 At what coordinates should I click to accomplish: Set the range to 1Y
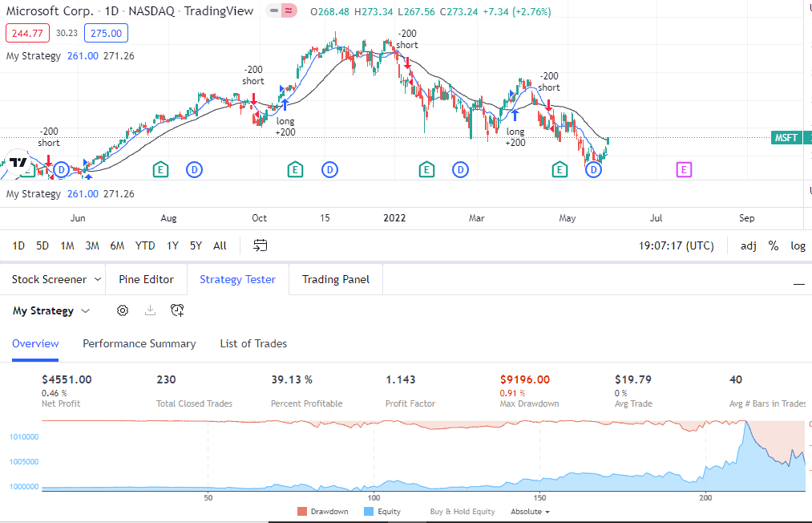(x=172, y=245)
